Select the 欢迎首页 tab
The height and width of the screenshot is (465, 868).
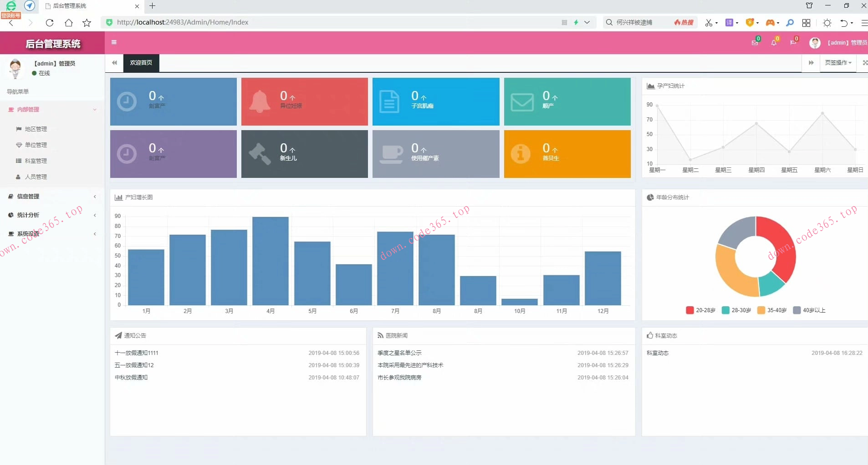[x=141, y=63]
